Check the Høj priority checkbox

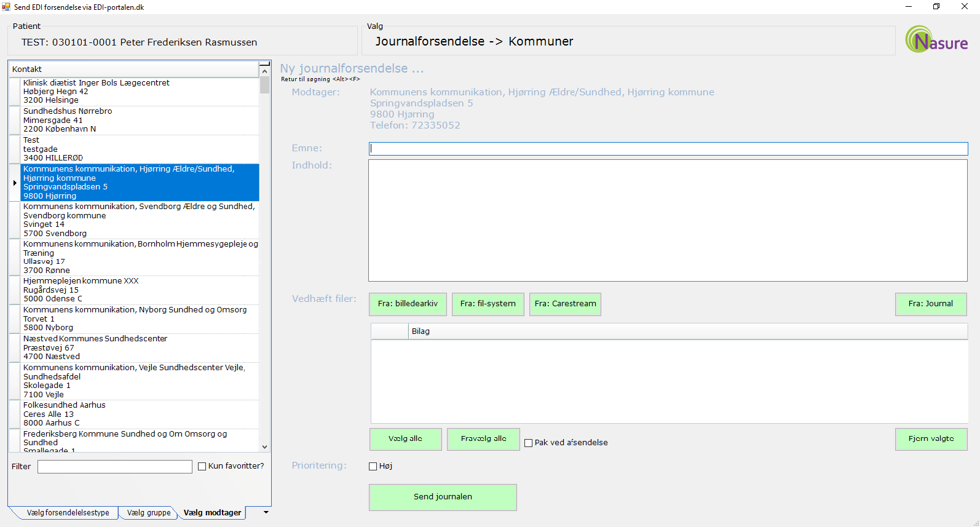point(373,466)
